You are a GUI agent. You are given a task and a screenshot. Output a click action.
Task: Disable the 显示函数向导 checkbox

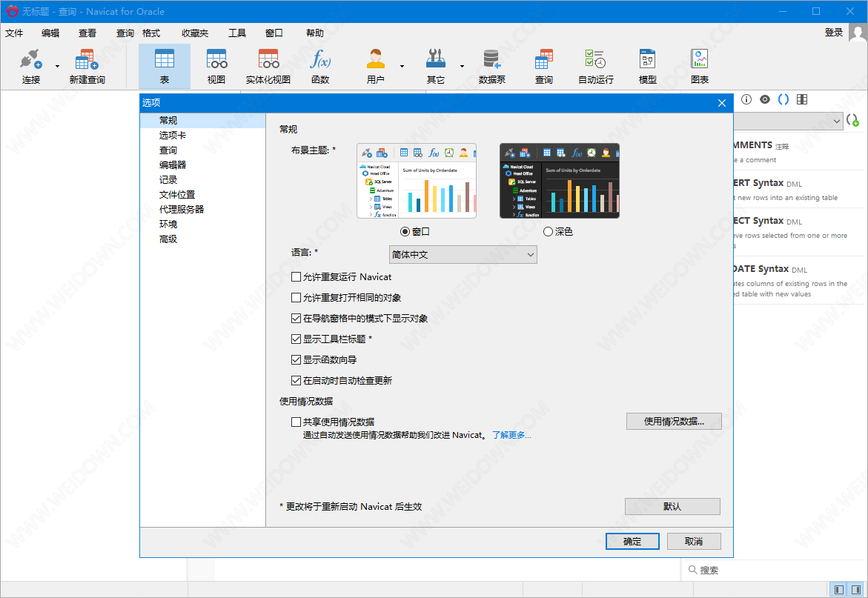tap(296, 359)
